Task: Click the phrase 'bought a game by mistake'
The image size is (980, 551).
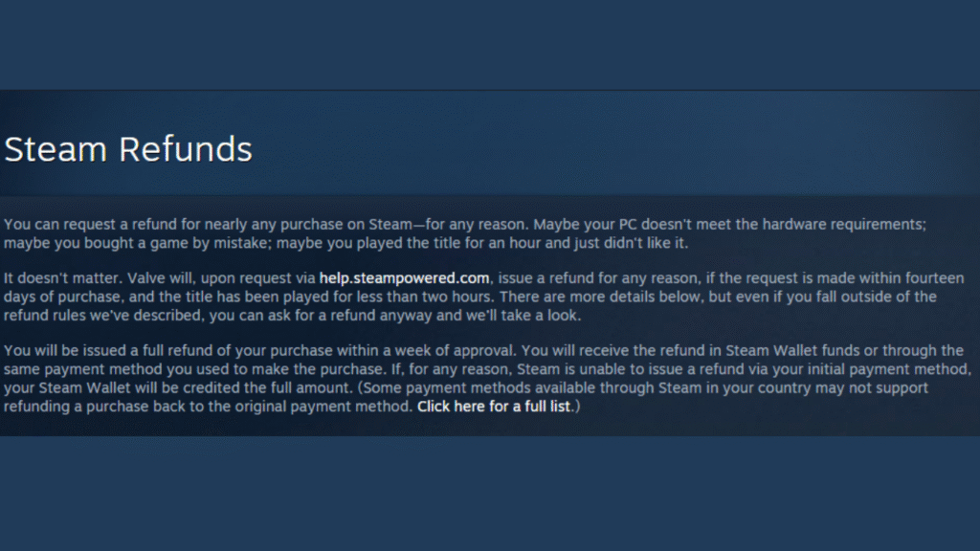Action: 177,244
